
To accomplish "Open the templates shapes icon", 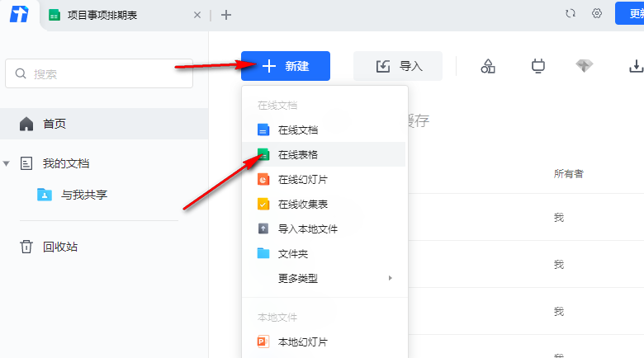I will [x=488, y=66].
